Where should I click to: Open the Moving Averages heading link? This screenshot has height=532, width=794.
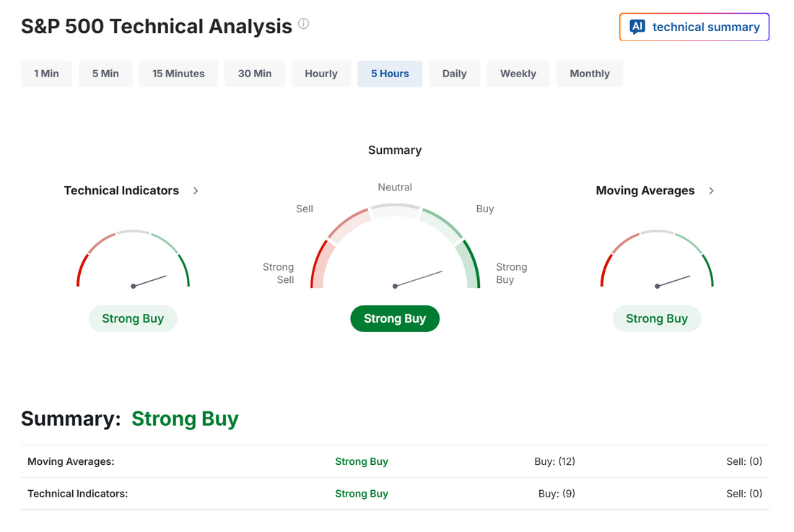645,191
